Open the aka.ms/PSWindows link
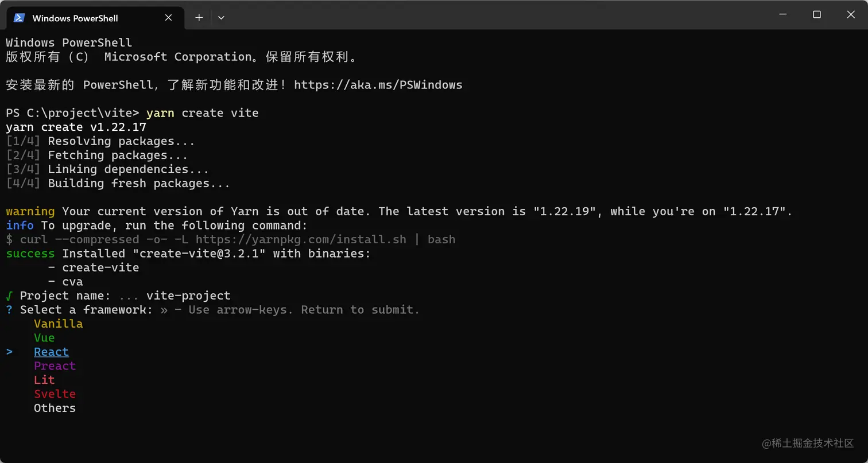Screen dimensions: 868x463 click(x=378, y=85)
